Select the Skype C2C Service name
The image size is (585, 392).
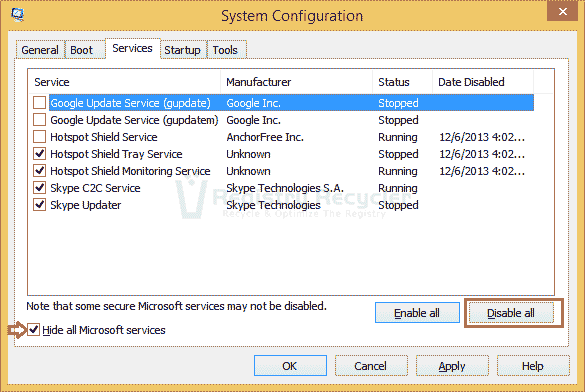(x=95, y=188)
